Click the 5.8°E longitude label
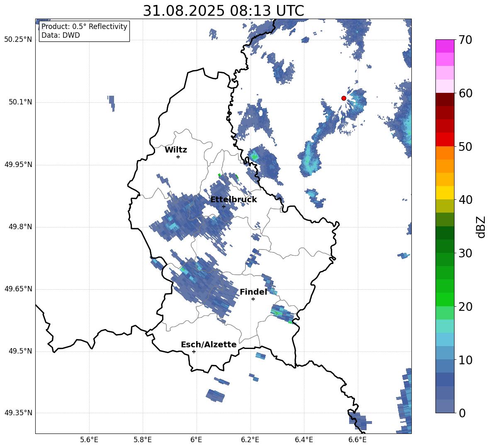The width and height of the screenshot is (491, 448). (143, 440)
